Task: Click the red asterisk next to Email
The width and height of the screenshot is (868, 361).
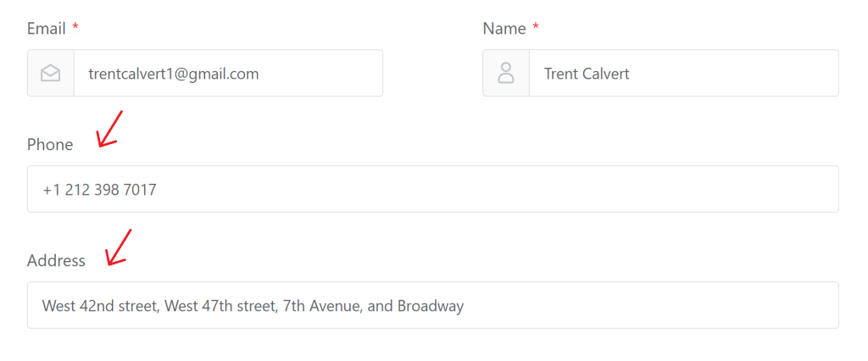Action: pos(75,26)
